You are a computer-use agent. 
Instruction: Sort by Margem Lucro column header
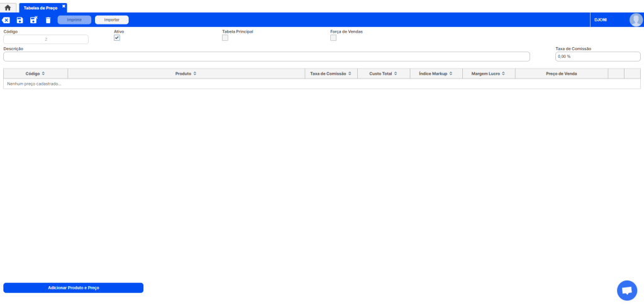[489, 74]
